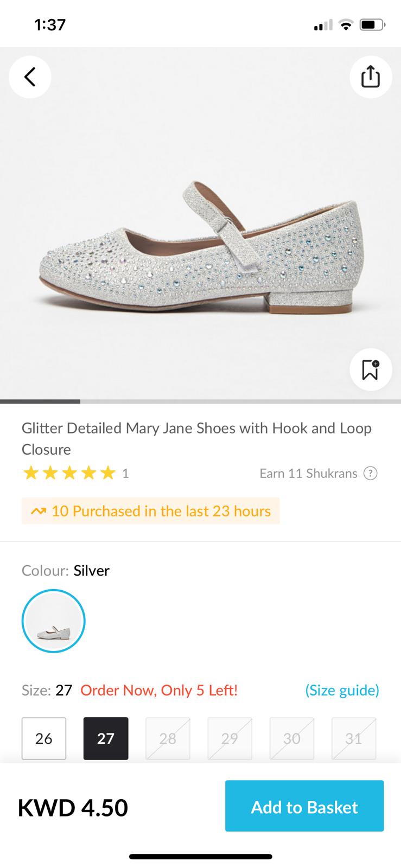Select unavailable size 30
The height and width of the screenshot is (868, 401).
pyautogui.click(x=291, y=738)
